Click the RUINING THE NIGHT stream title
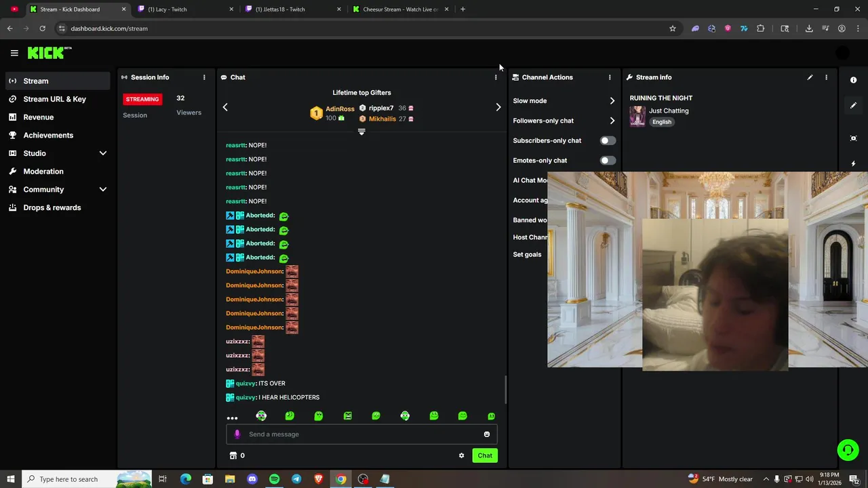 (x=661, y=98)
